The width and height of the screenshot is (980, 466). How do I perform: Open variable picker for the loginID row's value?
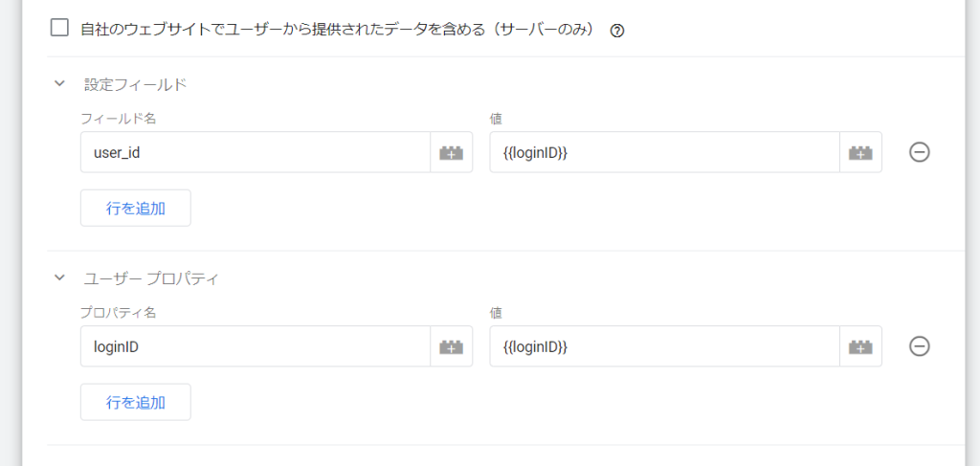860,346
